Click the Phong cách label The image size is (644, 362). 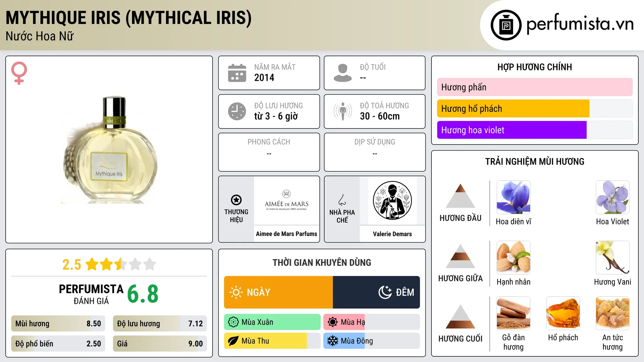269,142
